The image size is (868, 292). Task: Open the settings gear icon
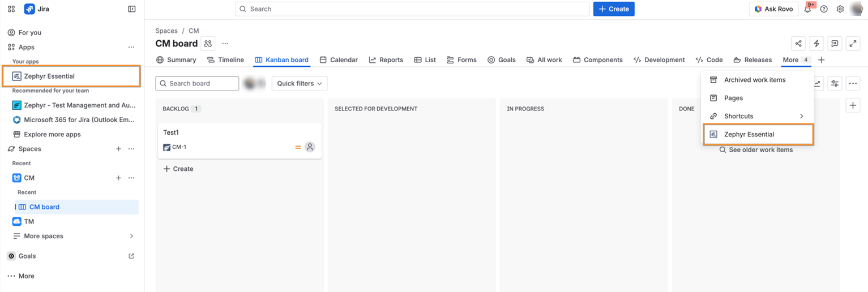tap(840, 9)
